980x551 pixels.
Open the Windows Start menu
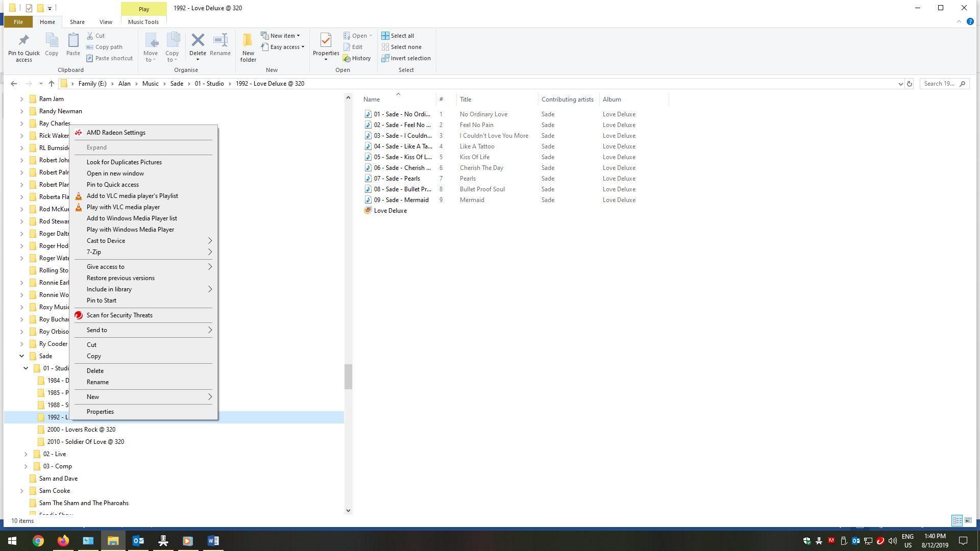pos(12,541)
